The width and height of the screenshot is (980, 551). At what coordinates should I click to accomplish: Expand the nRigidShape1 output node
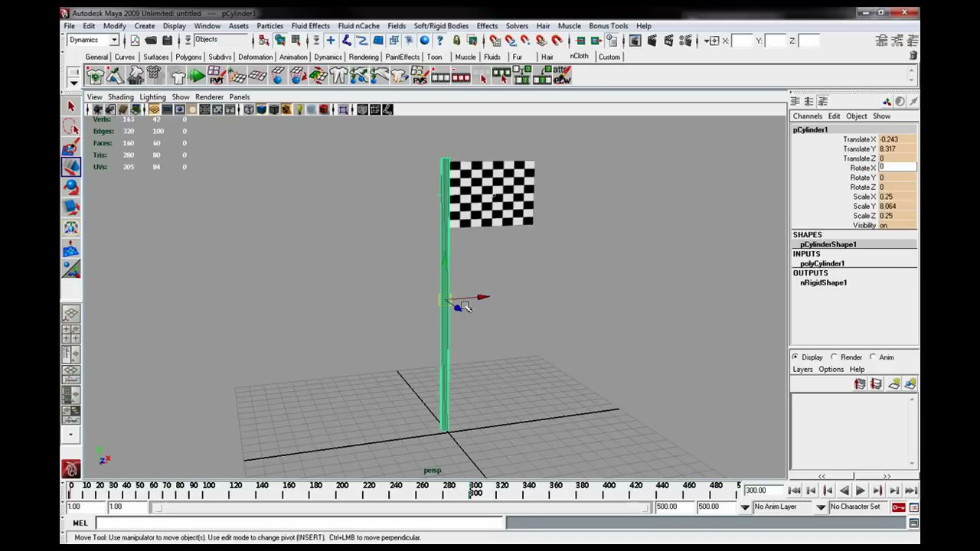click(x=823, y=282)
